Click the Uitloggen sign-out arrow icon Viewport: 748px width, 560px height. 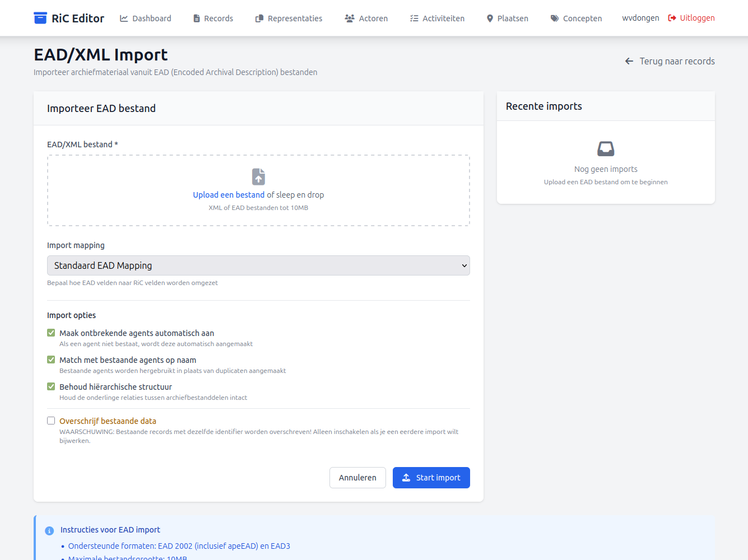point(672,18)
